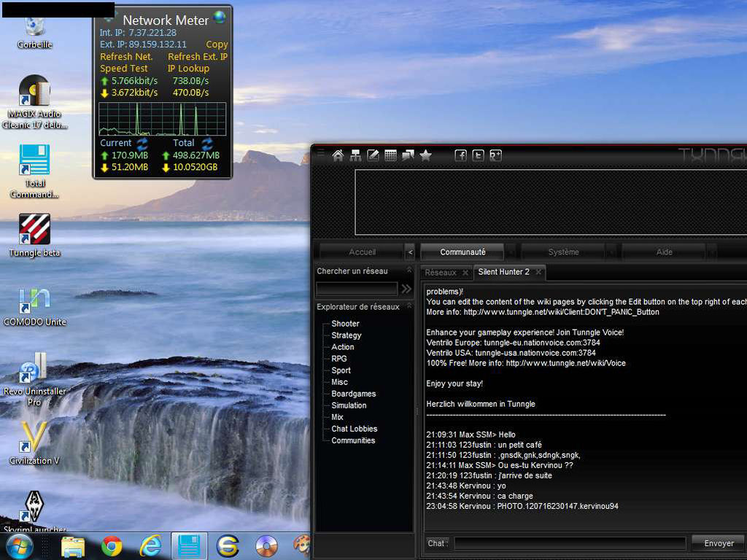This screenshot has width=747, height=560.
Task: Switch to the Système tab
Action: click(563, 252)
